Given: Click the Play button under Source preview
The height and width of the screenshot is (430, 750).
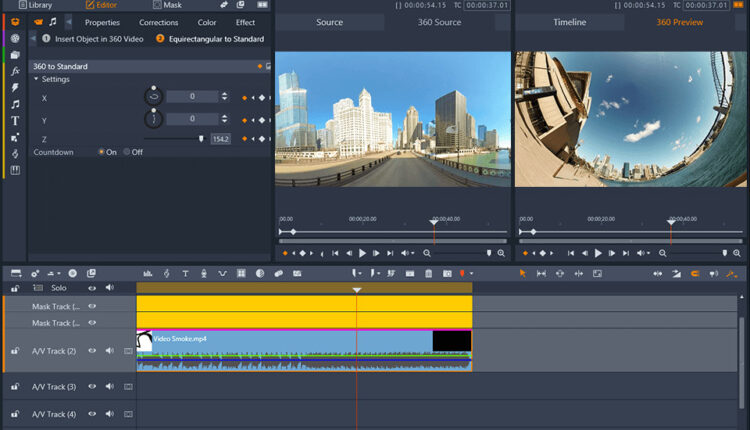Looking at the screenshot, I should (x=362, y=253).
